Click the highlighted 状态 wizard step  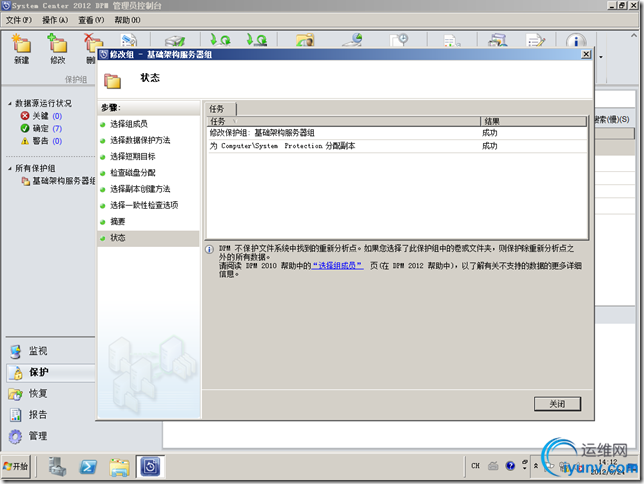[x=148, y=238]
